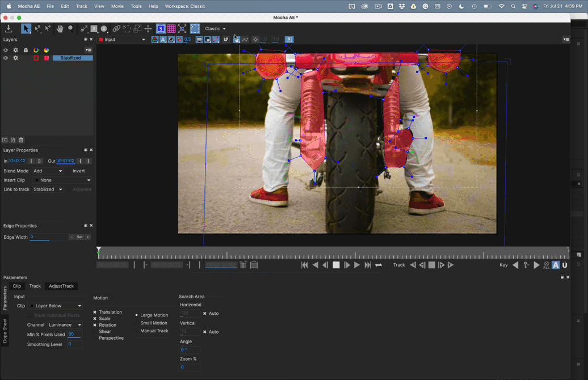The width and height of the screenshot is (588, 380).
Task: Open the Tools menu
Action: [136, 6]
